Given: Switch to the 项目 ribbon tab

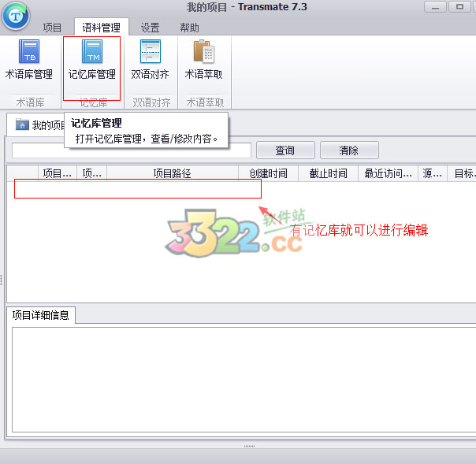Looking at the screenshot, I should [x=52, y=28].
